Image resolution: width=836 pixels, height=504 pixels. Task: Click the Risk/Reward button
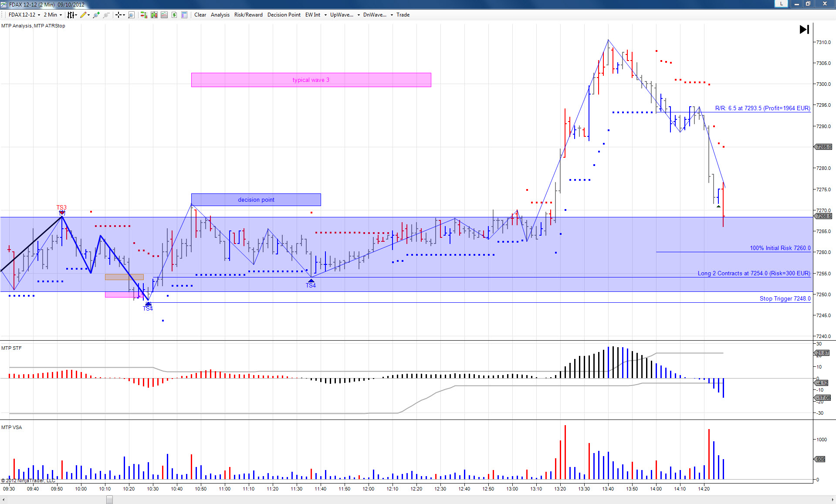[x=248, y=15]
